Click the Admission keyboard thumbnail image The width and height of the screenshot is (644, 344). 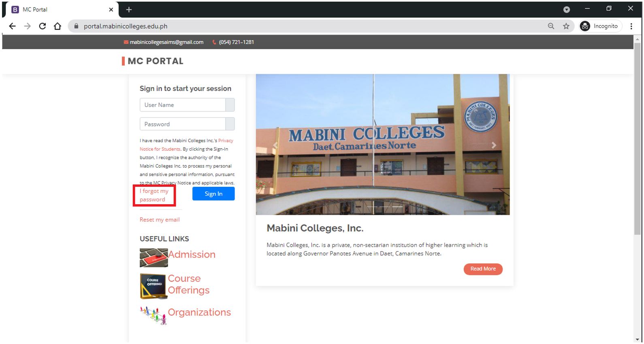(154, 258)
